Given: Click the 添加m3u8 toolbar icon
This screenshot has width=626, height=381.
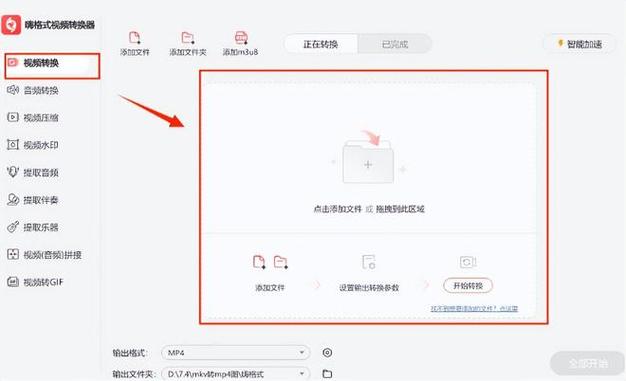Looking at the screenshot, I should [241, 38].
